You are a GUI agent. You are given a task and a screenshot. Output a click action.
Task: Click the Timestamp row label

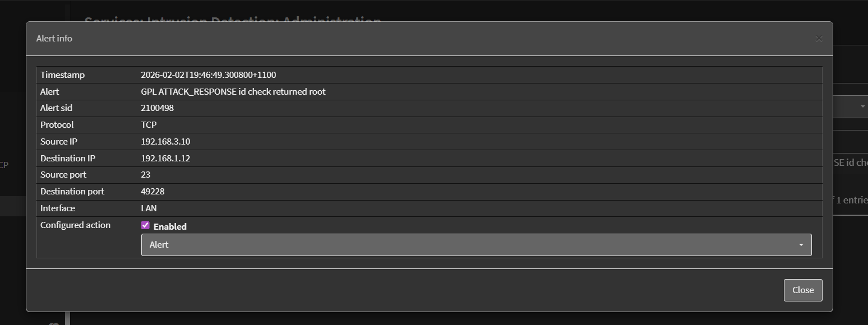pos(62,75)
